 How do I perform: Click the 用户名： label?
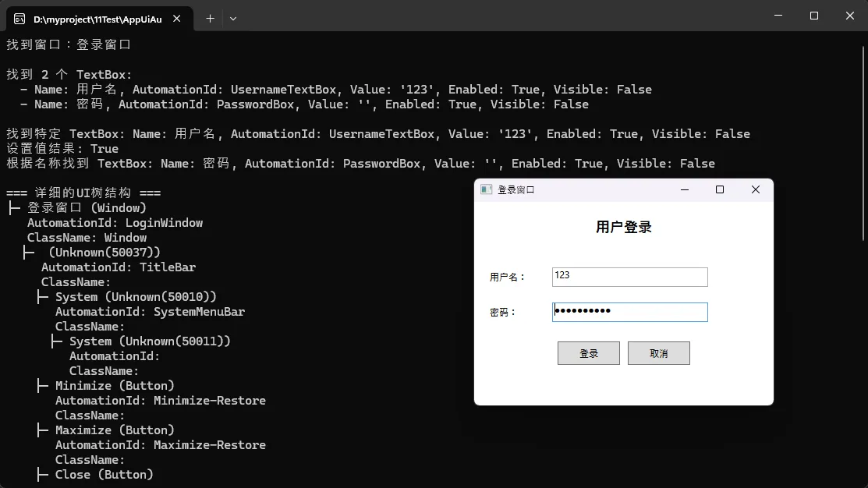click(x=508, y=278)
